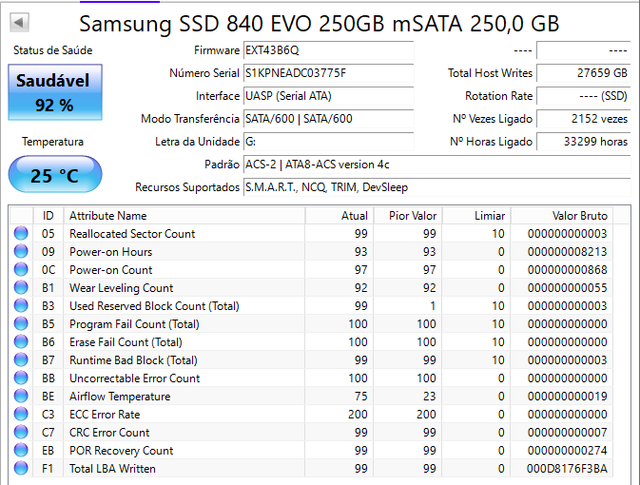Image resolution: width=640 pixels, height=485 pixels.
Task: Click raw value 00000008213
Action: pos(567,251)
